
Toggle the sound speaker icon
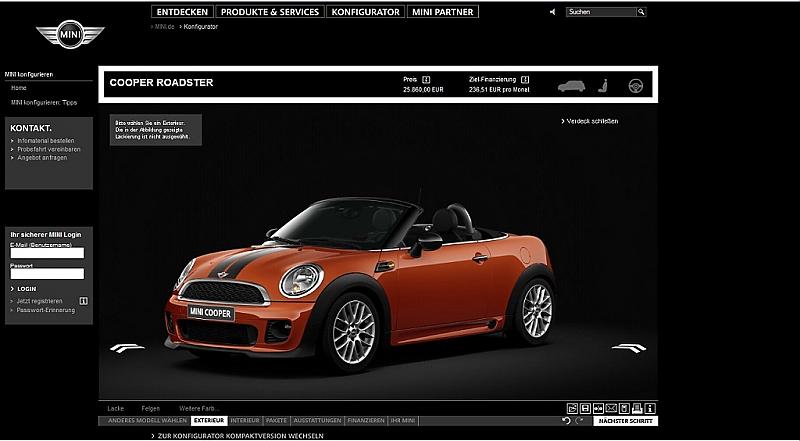553,12
